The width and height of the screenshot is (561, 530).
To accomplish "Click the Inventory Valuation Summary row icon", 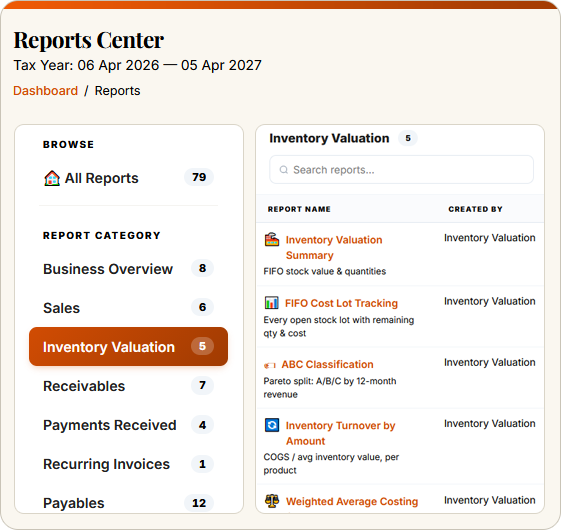I will coord(272,239).
